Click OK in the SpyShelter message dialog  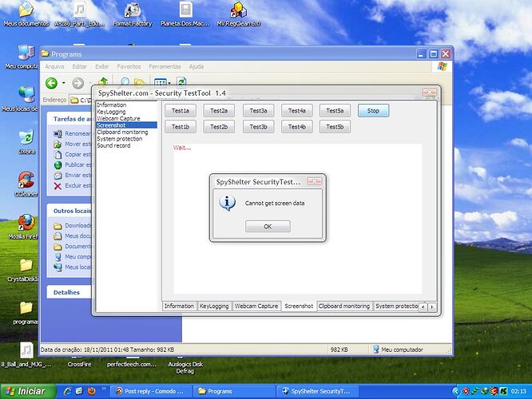coord(268,227)
